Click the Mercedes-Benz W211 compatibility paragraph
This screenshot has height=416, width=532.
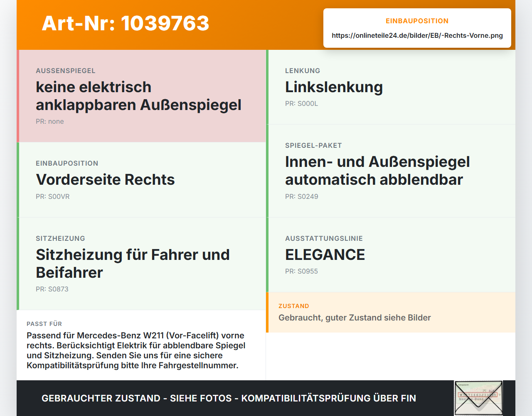pyautogui.click(x=136, y=350)
